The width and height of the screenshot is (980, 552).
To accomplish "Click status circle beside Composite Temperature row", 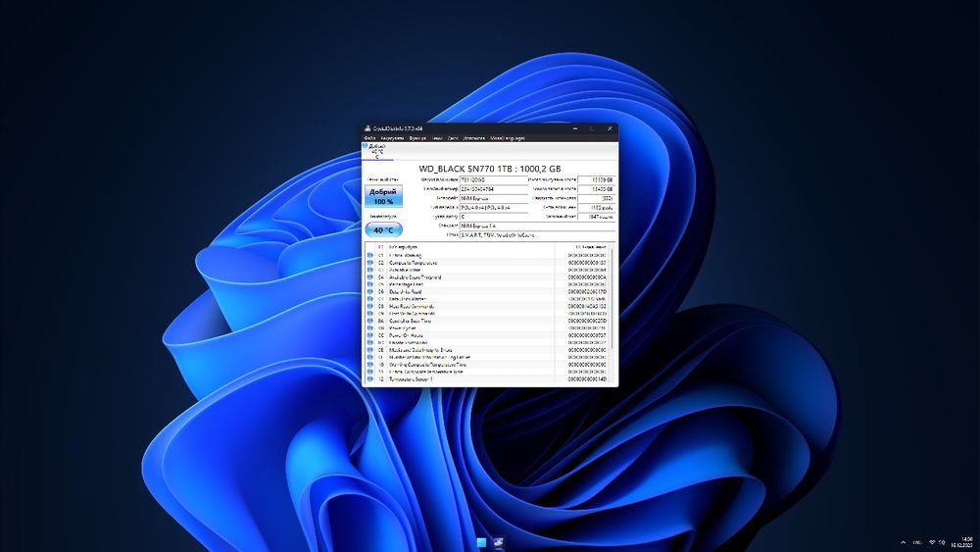I will 370,263.
